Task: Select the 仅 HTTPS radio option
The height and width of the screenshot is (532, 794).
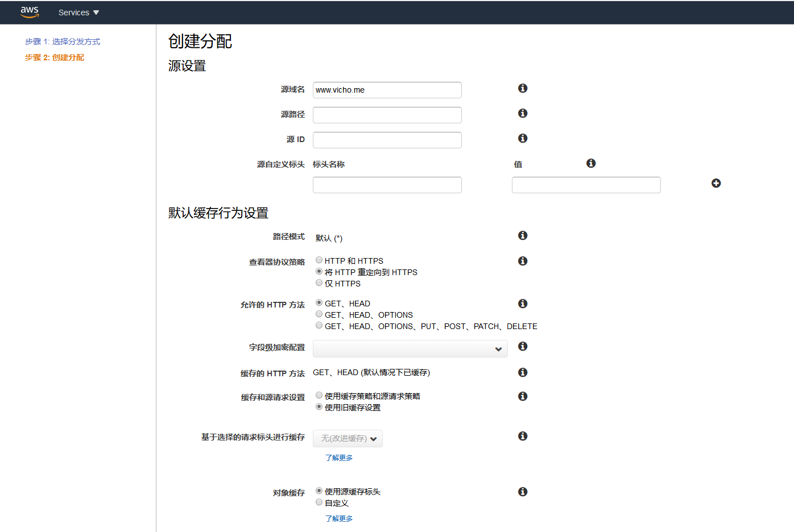Action: [319, 283]
